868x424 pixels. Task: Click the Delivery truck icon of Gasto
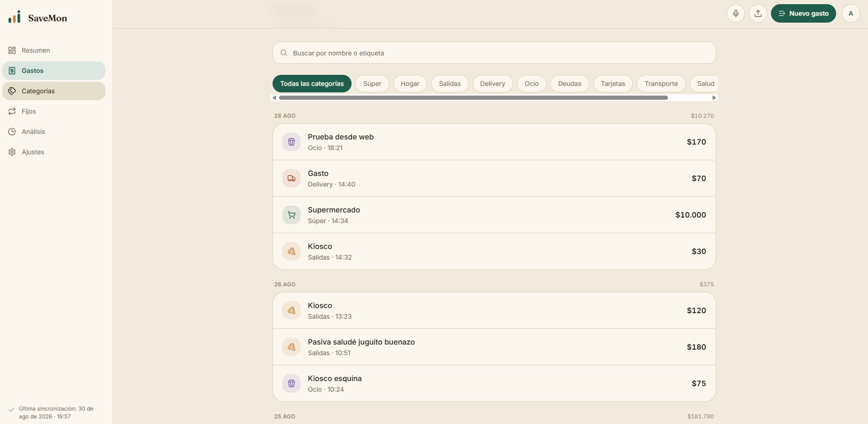[x=291, y=178]
